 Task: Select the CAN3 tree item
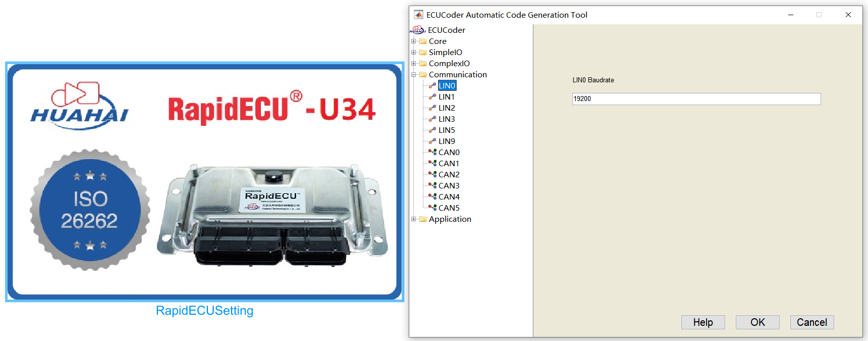pos(449,185)
